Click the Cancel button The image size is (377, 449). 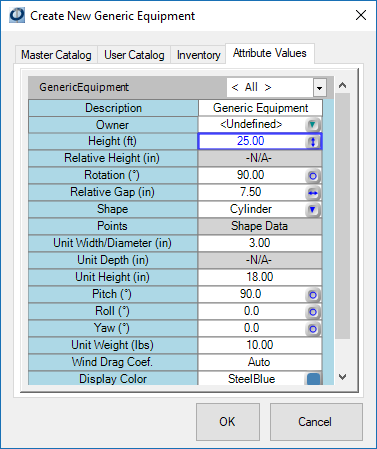point(316,422)
